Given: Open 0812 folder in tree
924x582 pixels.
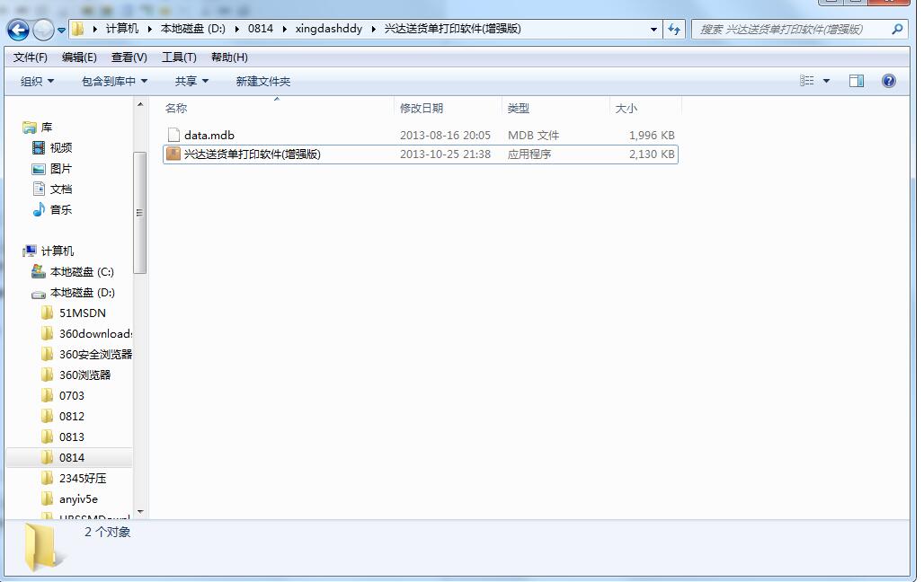Looking at the screenshot, I should pos(72,416).
